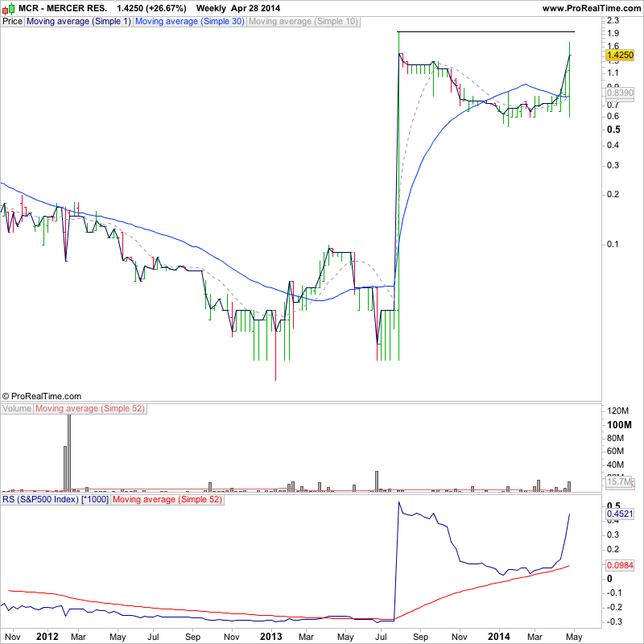644x644 pixels.
Task: Click the 1.1 price axis label
Action: coord(613,73)
